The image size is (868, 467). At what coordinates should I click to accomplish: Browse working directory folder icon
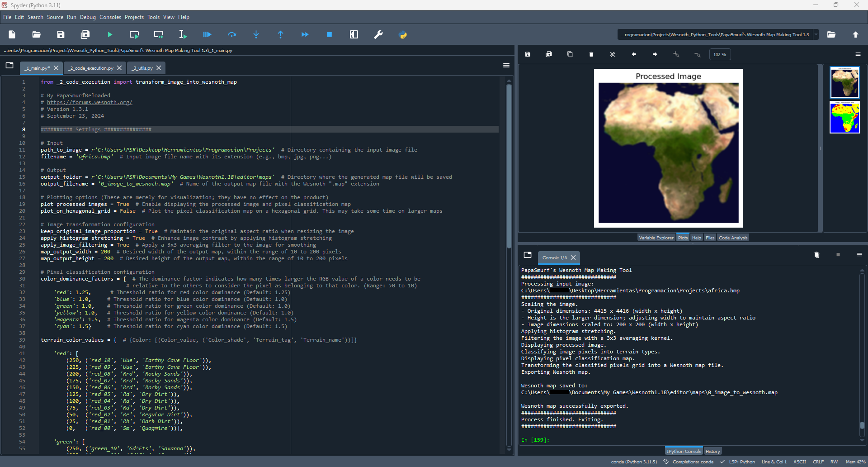[x=831, y=34]
